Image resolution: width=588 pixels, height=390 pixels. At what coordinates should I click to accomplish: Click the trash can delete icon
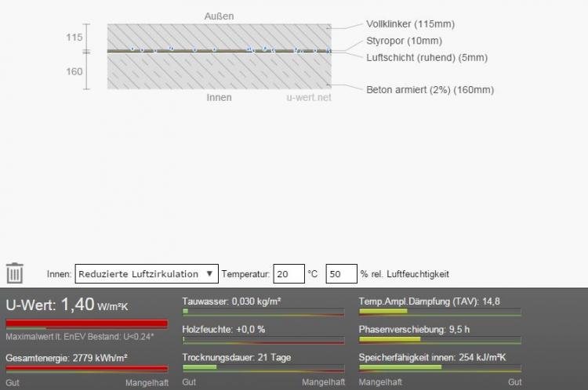point(15,273)
